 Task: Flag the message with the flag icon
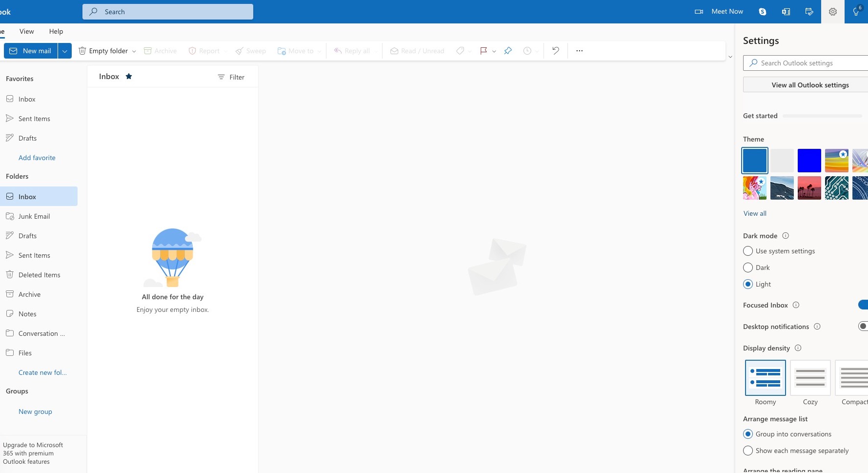click(x=484, y=51)
